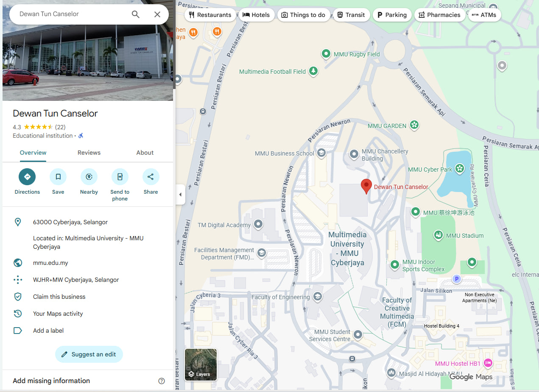Toggle the Layers satellite view thumbnail

coord(201,364)
